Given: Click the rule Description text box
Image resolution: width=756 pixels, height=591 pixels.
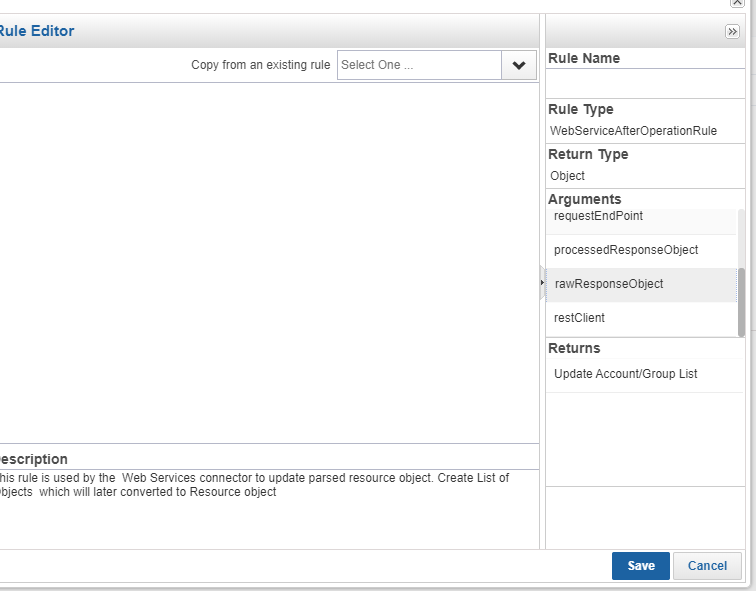Looking at the screenshot, I should [x=268, y=507].
